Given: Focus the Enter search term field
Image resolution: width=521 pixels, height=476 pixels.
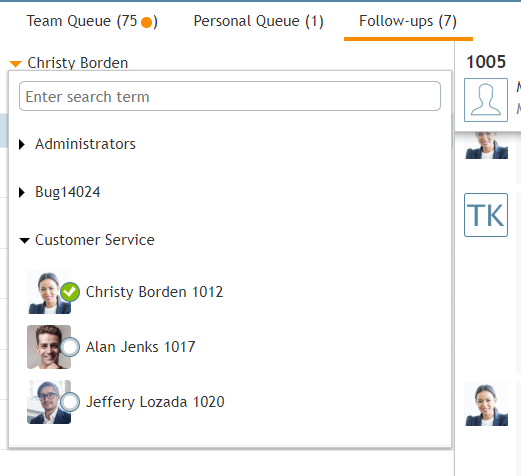Looking at the screenshot, I should coord(230,96).
